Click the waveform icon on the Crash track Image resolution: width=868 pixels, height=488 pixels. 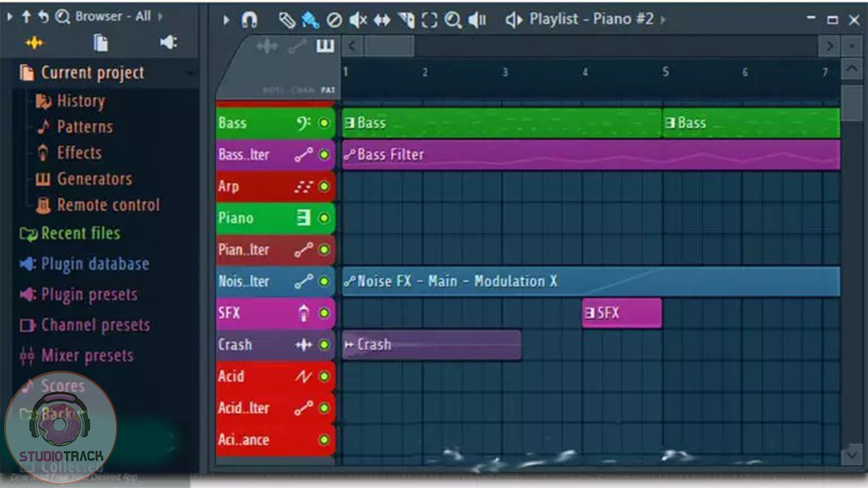(x=303, y=344)
